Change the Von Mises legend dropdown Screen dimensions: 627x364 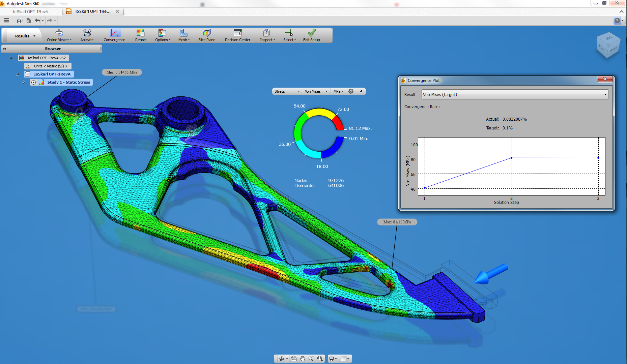[316, 91]
